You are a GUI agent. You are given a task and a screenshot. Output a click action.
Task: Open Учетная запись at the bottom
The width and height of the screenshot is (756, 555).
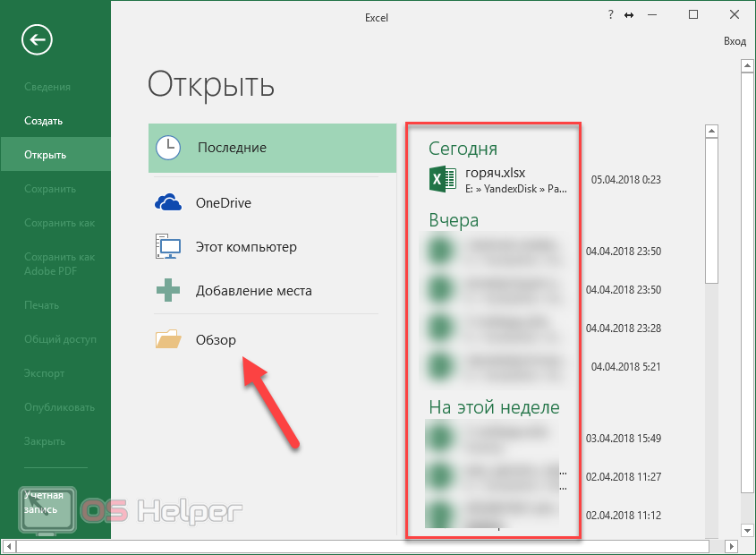tap(44, 502)
